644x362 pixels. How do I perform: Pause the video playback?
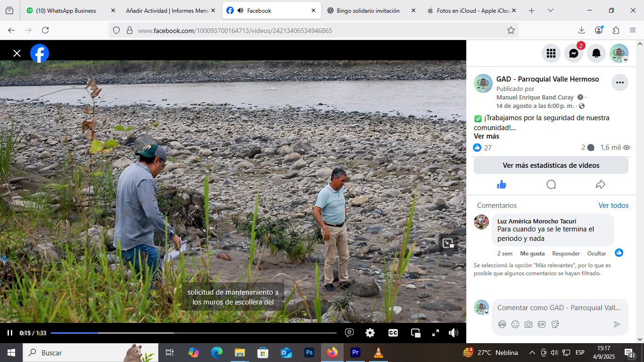(10, 333)
